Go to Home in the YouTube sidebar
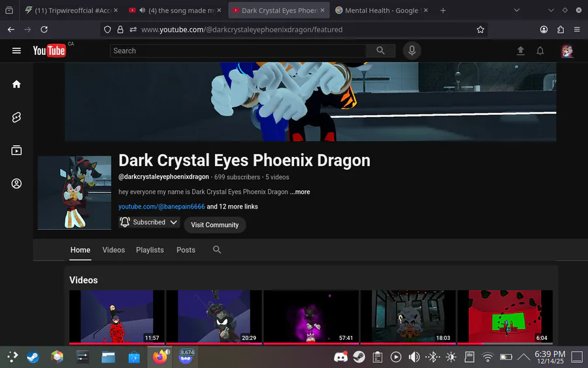The image size is (588, 368). click(x=16, y=84)
